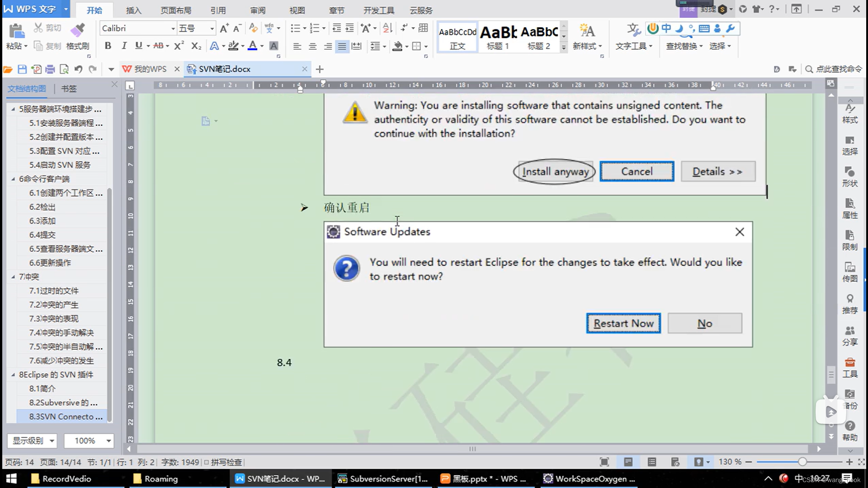This screenshot has width=868, height=488.
Task: Click the save icon in quick toolbar
Action: pos(22,69)
